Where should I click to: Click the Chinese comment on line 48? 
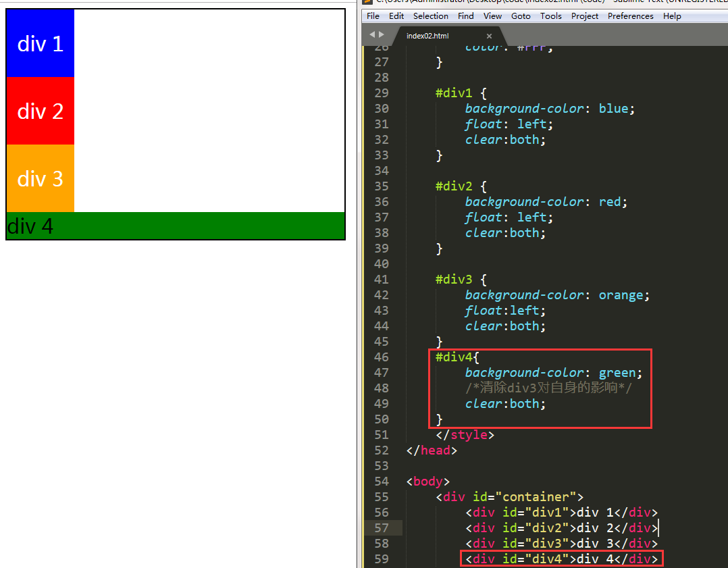[549, 388]
